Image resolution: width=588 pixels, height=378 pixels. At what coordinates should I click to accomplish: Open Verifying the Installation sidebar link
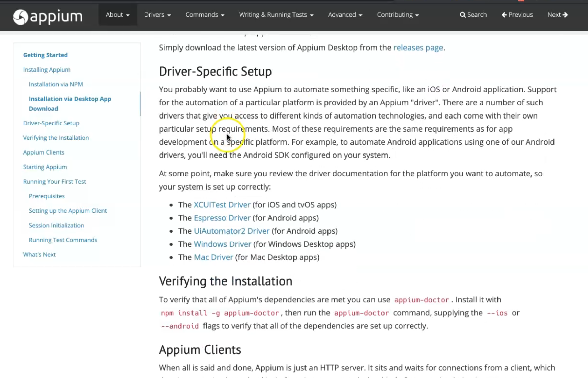(56, 138)
